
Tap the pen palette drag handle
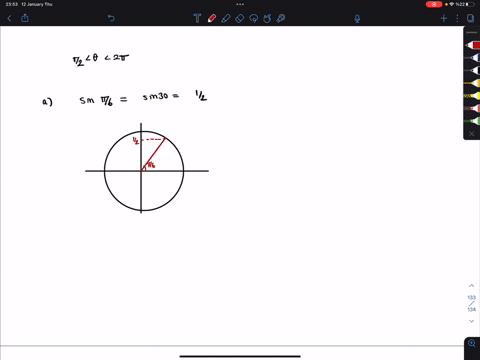click(x=472, y=32)
